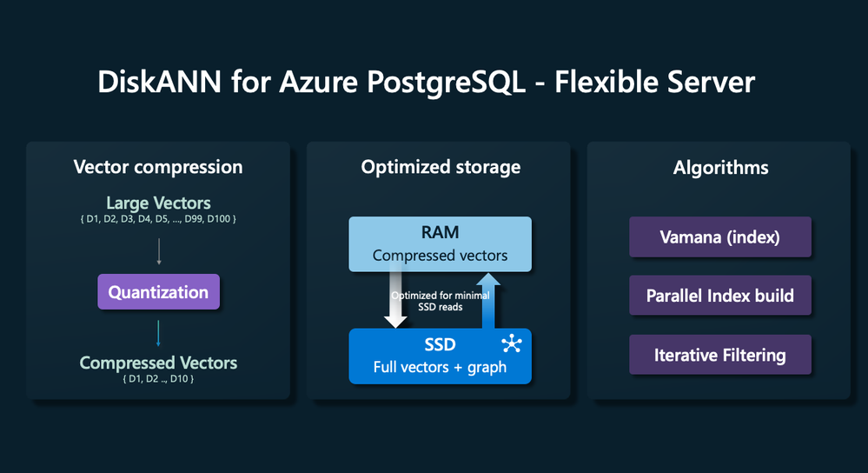Click the Large Vectors label
This screenshot has width=868, height=473.
pos(158,203)
